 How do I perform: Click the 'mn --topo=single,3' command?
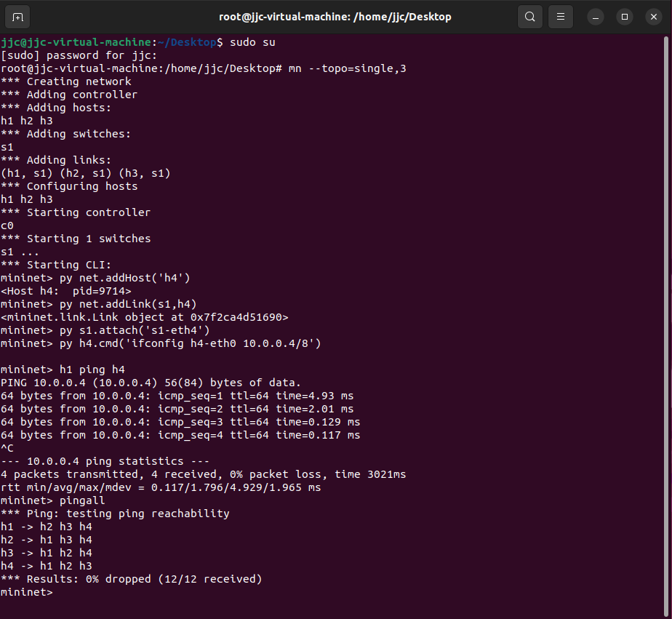pos(347,68)
